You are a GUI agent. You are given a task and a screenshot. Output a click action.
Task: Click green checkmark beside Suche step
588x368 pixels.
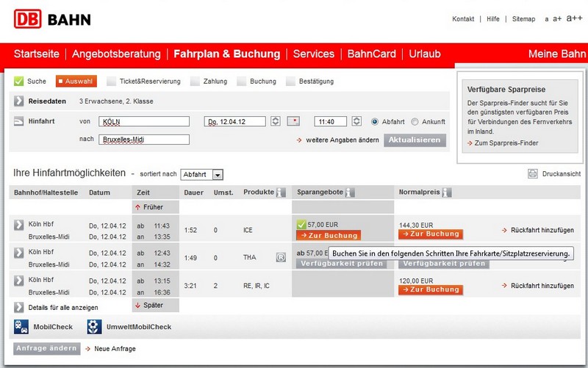click(x=18, y=81)
